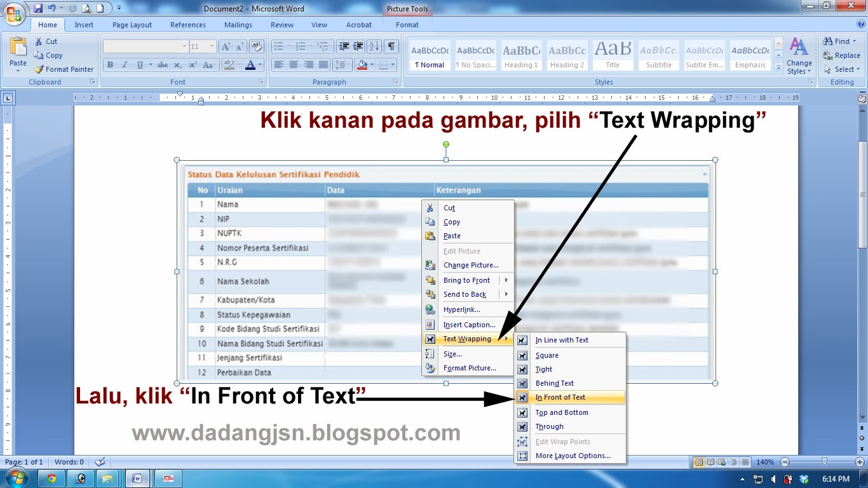Click the Word taskbar button

137,478
